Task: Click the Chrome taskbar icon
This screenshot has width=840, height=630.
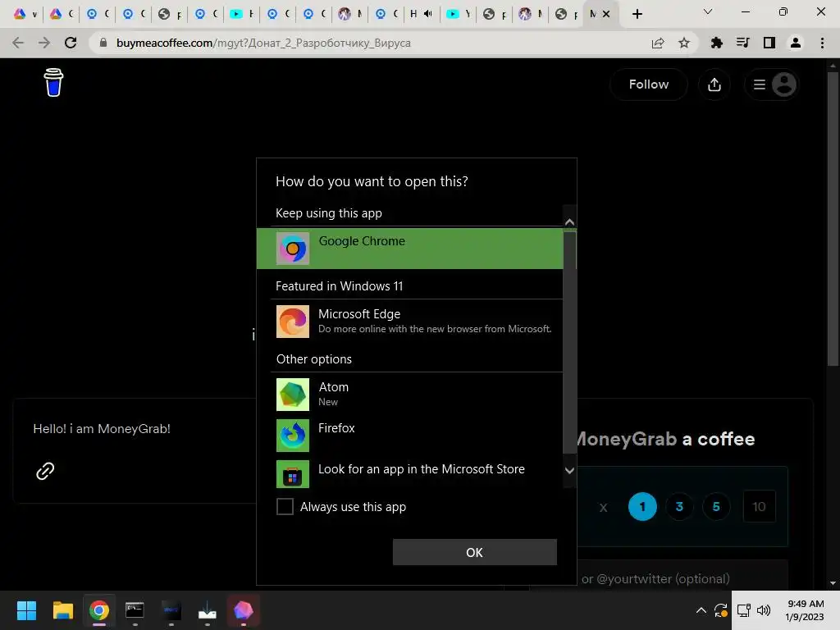Action: (99, 610)
